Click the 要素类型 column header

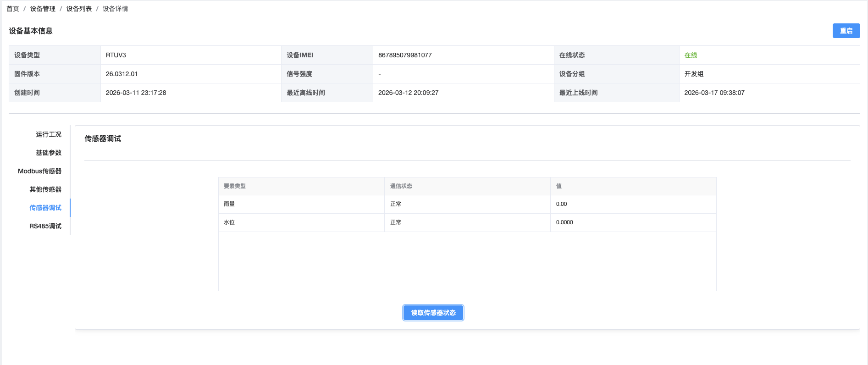pos(235,186)
